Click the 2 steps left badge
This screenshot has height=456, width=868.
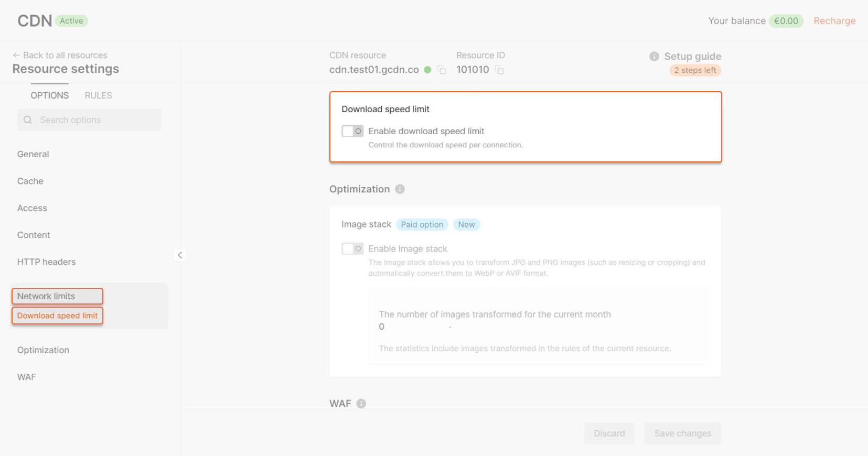(694, 70)
